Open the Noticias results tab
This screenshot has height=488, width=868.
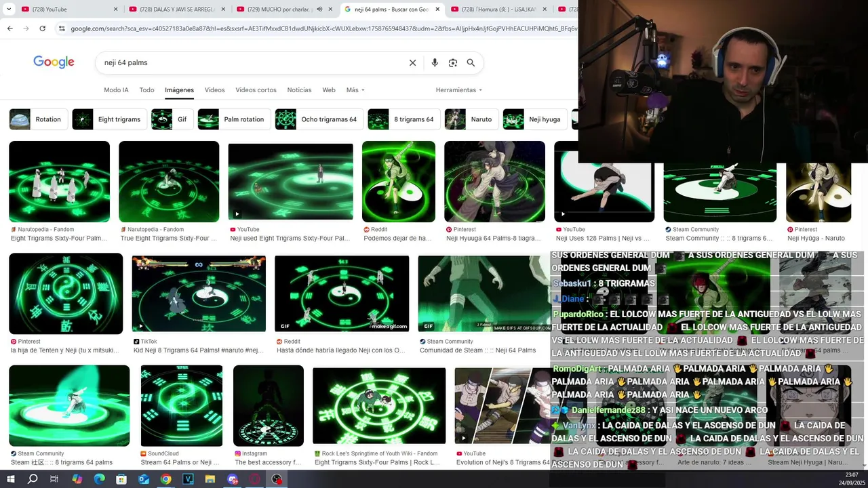(x=299, y=90)
